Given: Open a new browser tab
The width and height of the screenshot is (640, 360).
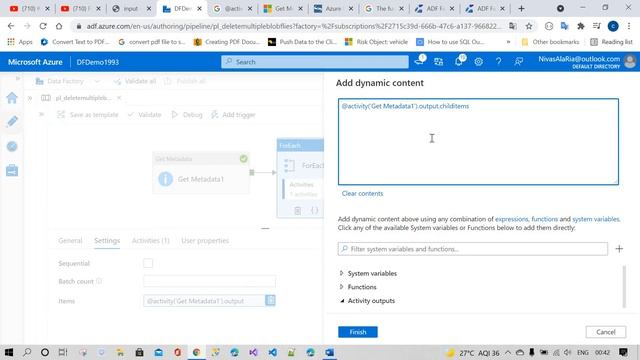Looking at the screenshot, I should (x=521, y=9).
